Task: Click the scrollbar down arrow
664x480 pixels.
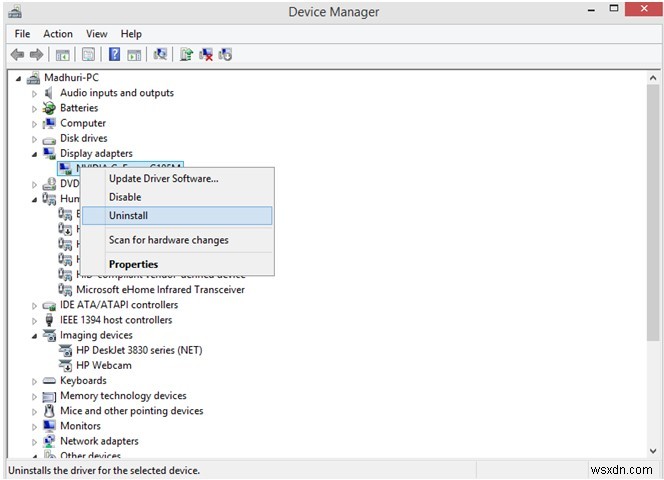Action: [x=653, y=451]
